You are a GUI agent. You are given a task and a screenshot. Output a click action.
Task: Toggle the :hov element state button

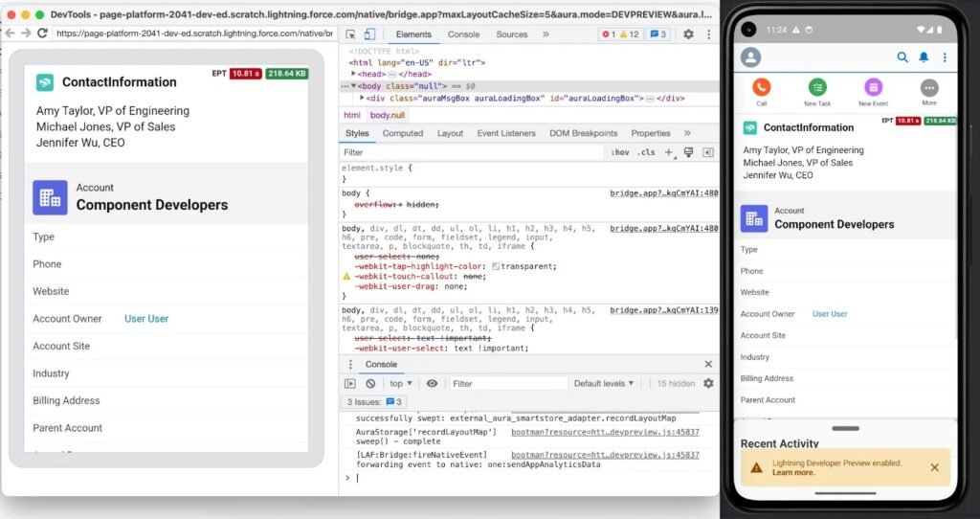pyautogui.click(x=620, y=152)
